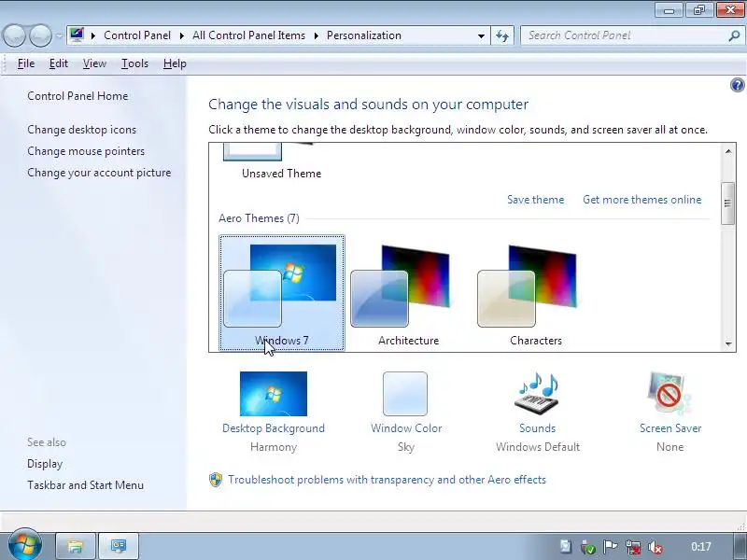
Task: Select the Unsaved Theme
Action: point(282,161)
